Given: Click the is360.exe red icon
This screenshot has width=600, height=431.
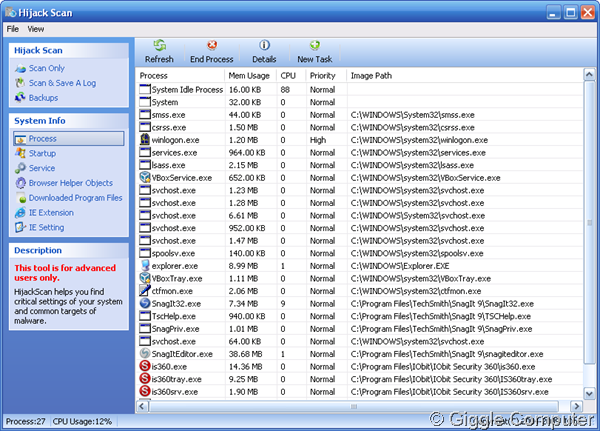Looking at the screenshot, I should point(145,366).
